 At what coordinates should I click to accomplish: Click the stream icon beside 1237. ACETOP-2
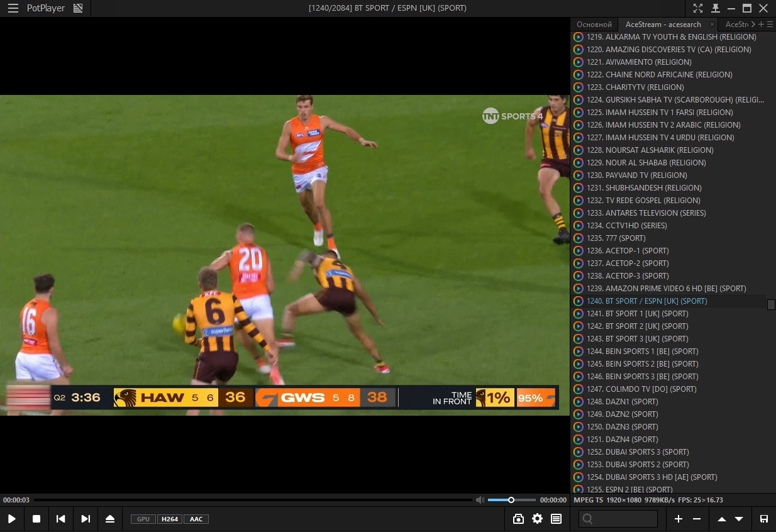pos(579,263)
